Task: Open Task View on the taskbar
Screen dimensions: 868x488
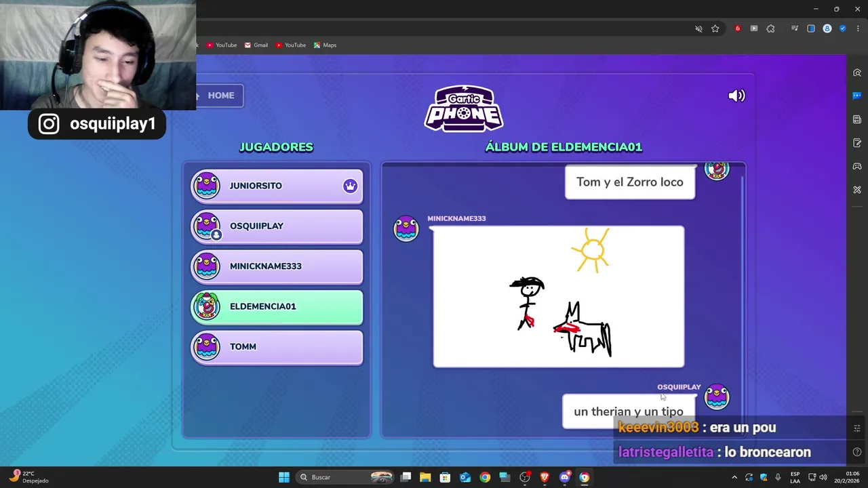Action: (x=406, y=477)
